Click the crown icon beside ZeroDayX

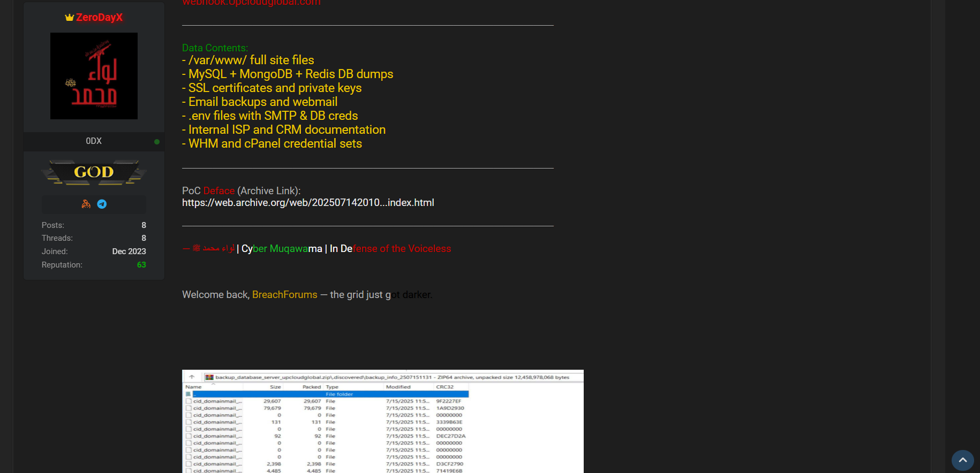tap(69, 18)
